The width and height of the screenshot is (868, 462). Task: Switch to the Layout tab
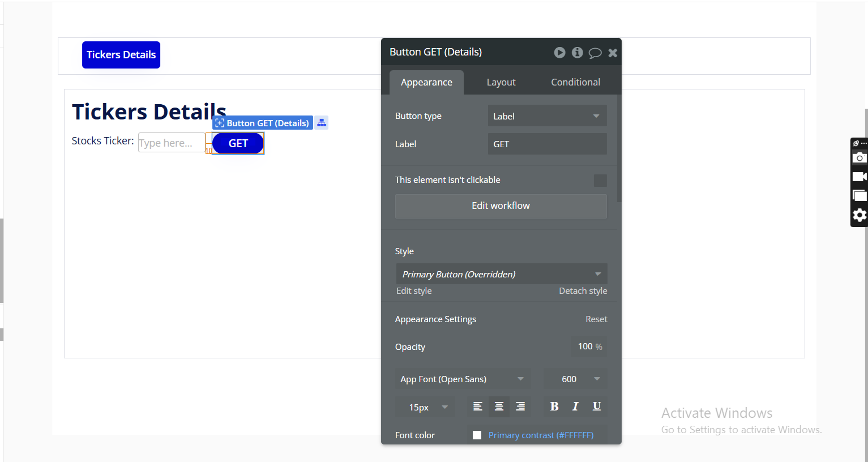coord(501,82)
